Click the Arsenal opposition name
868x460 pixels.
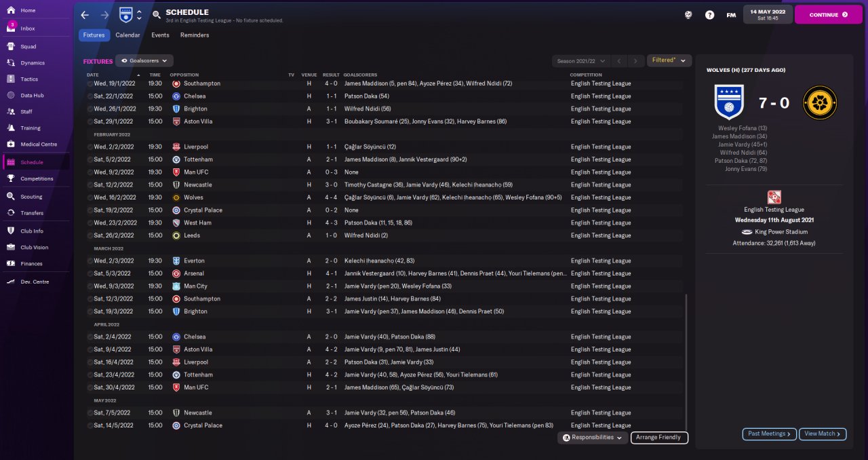(194, 273)
